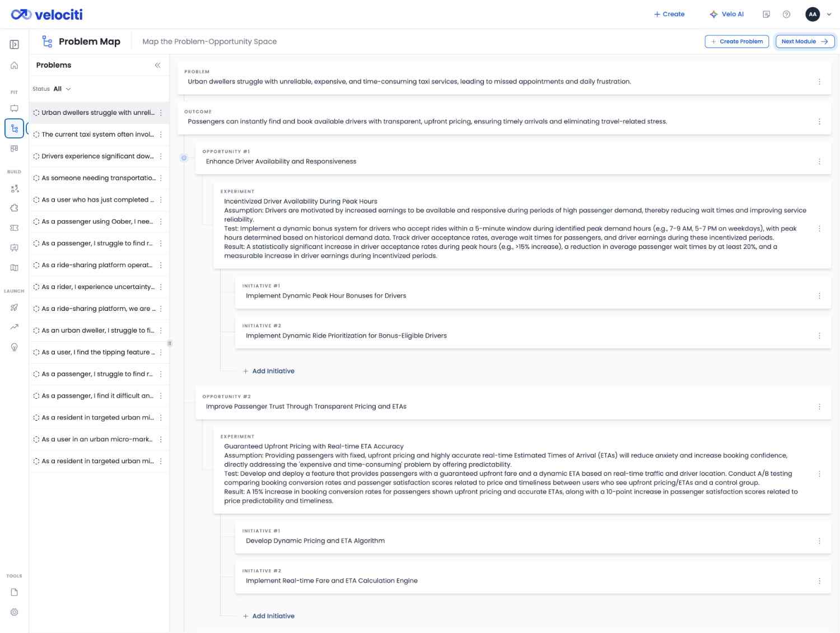840x633 pixels.
Task: Click the Problems panel resize handle
Action: coord(170,343)
